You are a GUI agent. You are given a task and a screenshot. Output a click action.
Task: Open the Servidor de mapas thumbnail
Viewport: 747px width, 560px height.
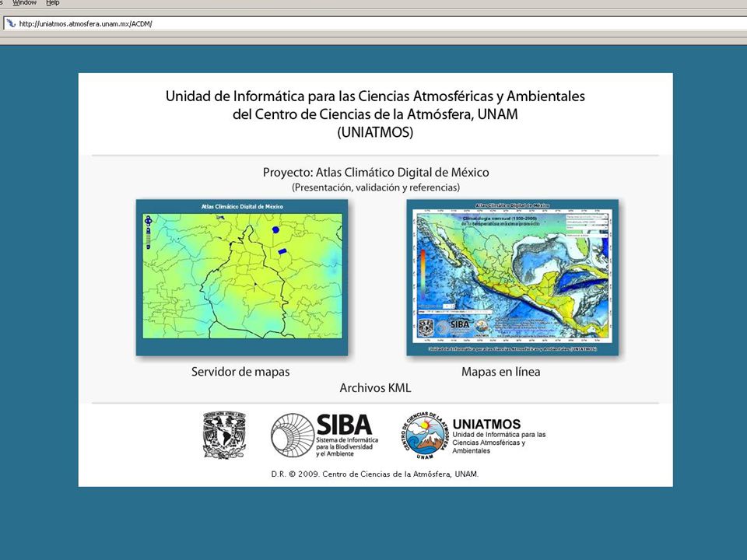[x=242, y=278]
